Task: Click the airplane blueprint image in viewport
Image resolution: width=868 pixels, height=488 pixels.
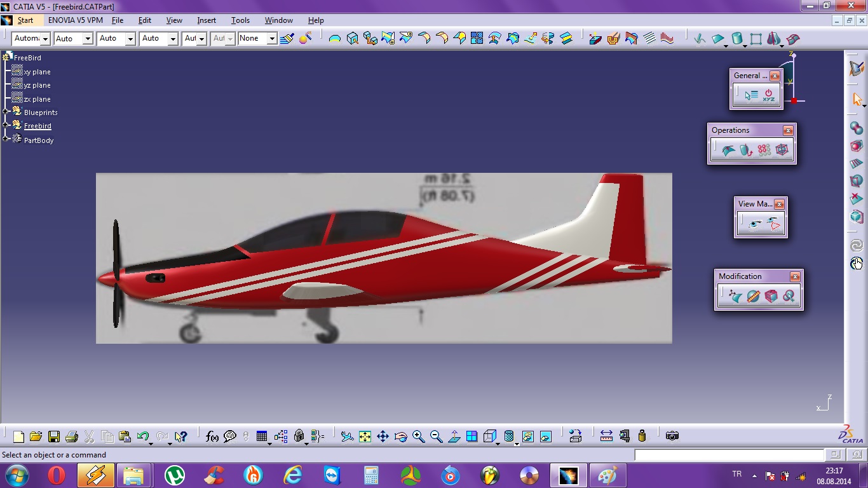Action: [384, 258]
